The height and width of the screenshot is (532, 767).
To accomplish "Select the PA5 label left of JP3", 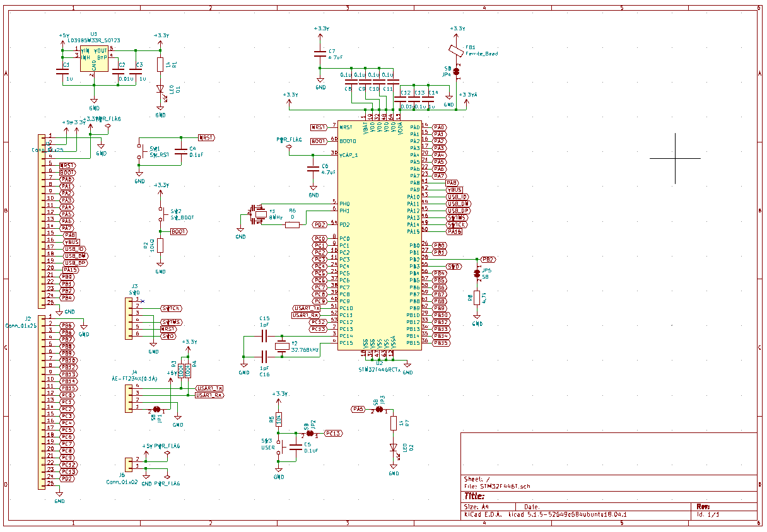I will pyautogui.click(x=358, y=409).
